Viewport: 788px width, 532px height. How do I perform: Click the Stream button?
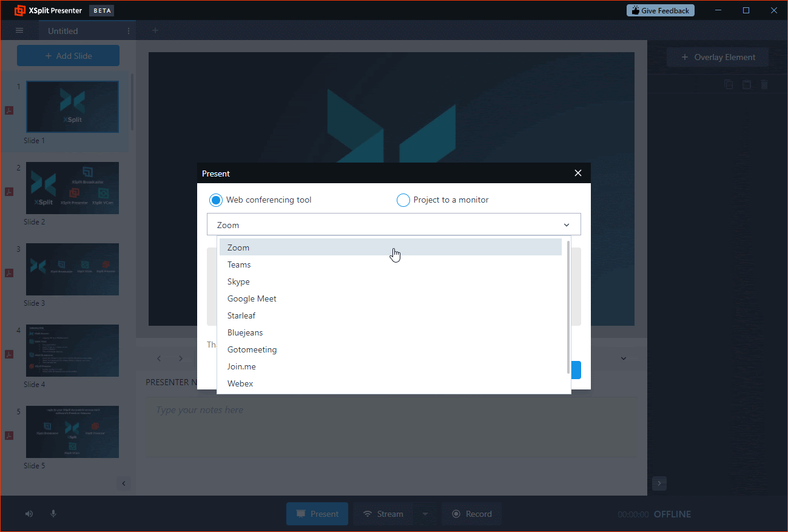tap(383, 514)
